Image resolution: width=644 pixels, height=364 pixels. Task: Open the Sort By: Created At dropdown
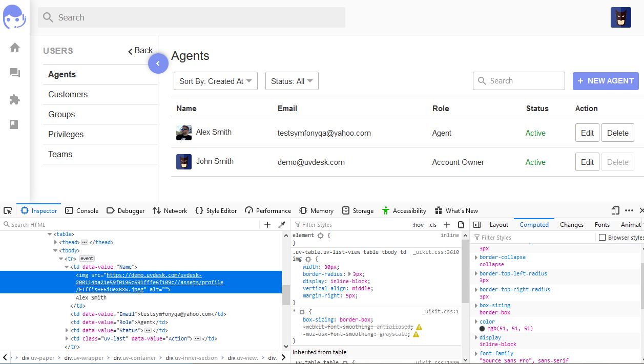click(216, 81)
